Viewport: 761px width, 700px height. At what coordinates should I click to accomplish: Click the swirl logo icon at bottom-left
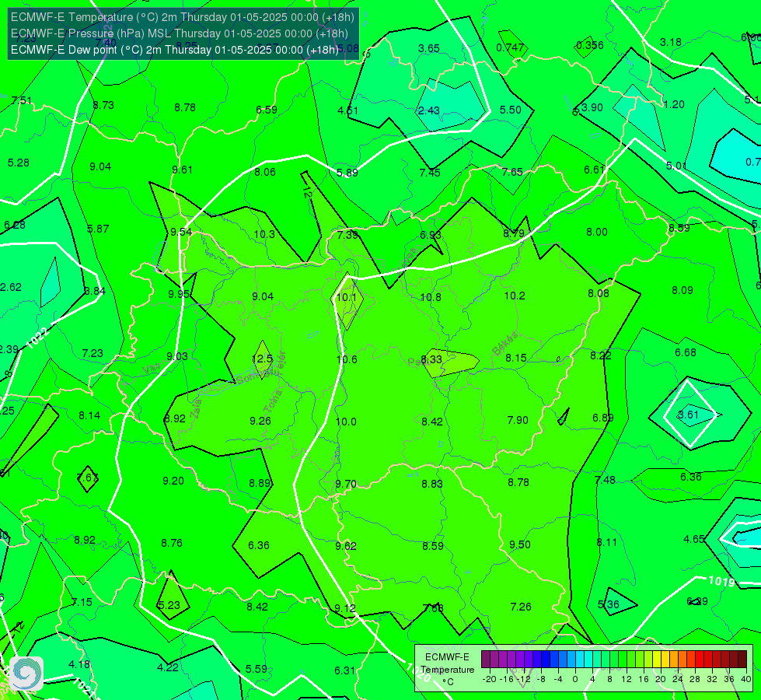click(26, 674)
